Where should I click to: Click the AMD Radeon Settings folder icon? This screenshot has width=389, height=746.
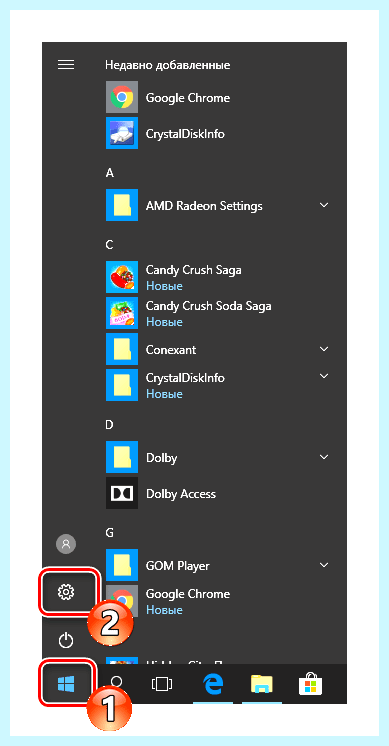pos(122,206)
